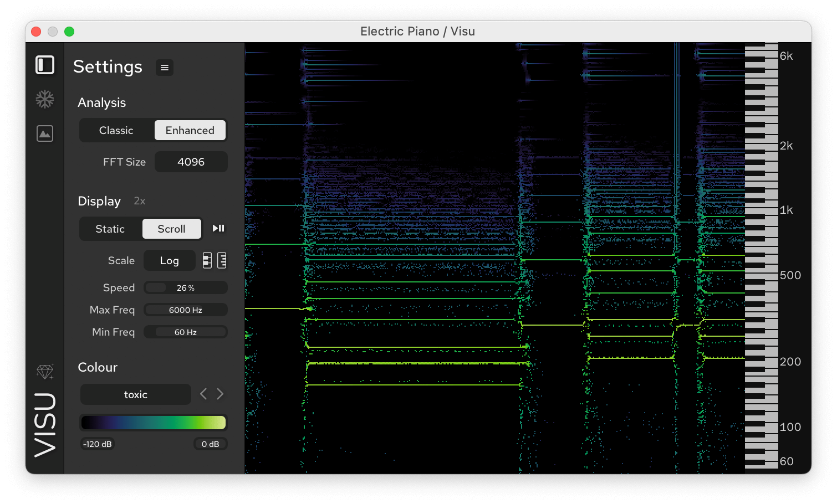Click the image snapshot icon
Screen dimensions: 837x504
(45, 133)
